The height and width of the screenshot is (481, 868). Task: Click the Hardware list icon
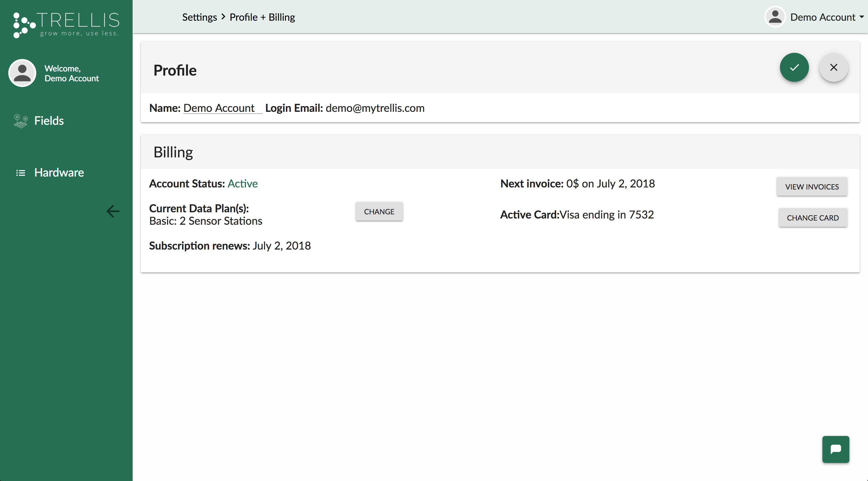pyautogui.click(x=20, y=173)
